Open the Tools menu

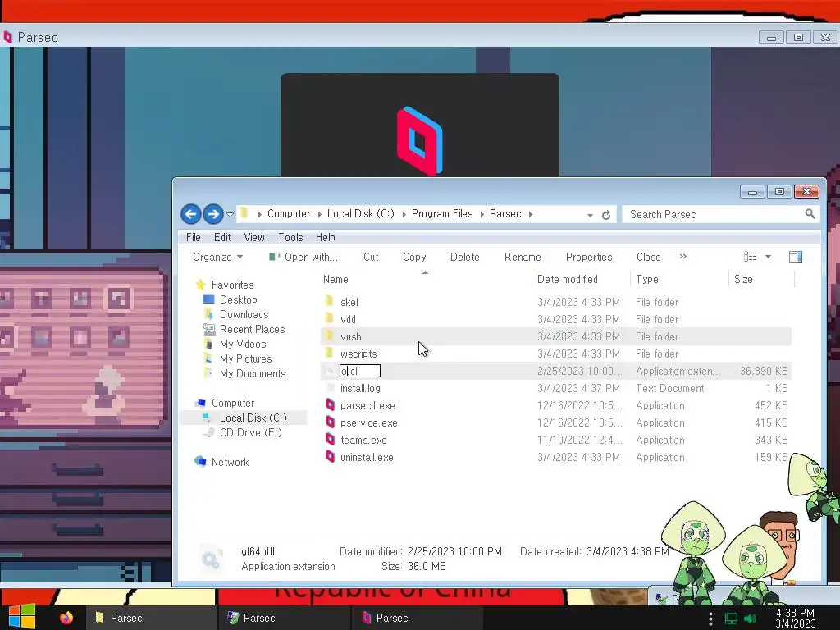pyautogui.click(x=290, y=237)
